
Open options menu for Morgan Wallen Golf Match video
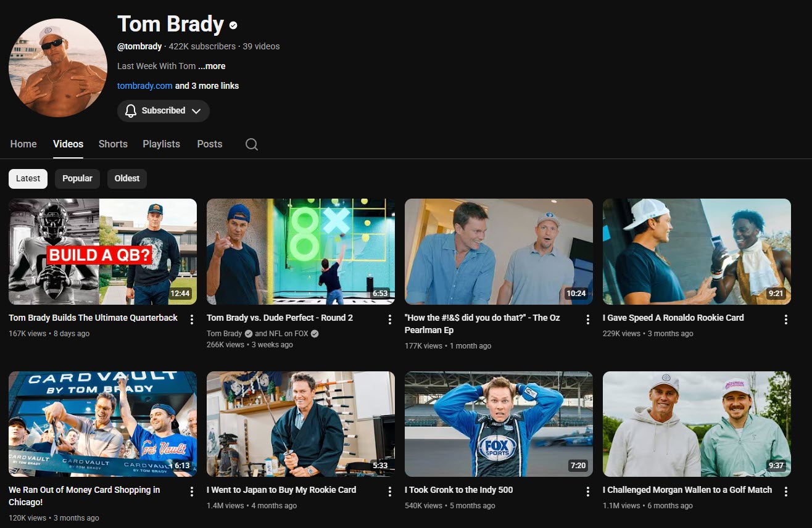pos(786,492)
